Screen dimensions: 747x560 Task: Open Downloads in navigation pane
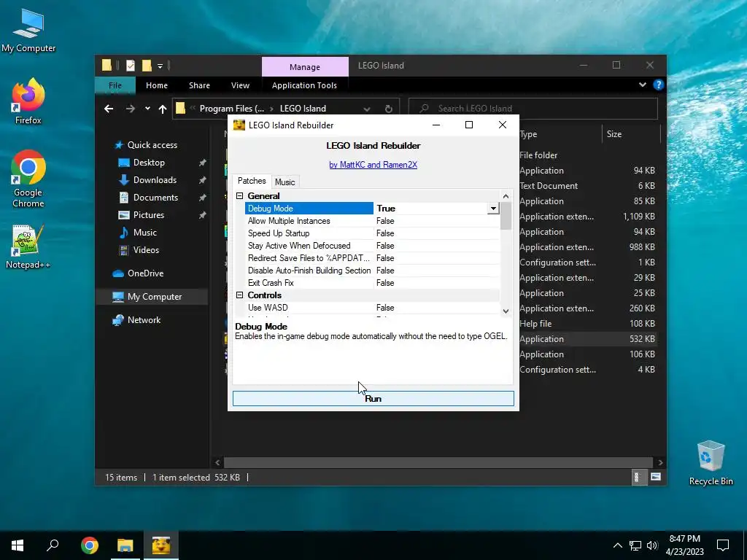pyautogui.click(x=155, y=180)
